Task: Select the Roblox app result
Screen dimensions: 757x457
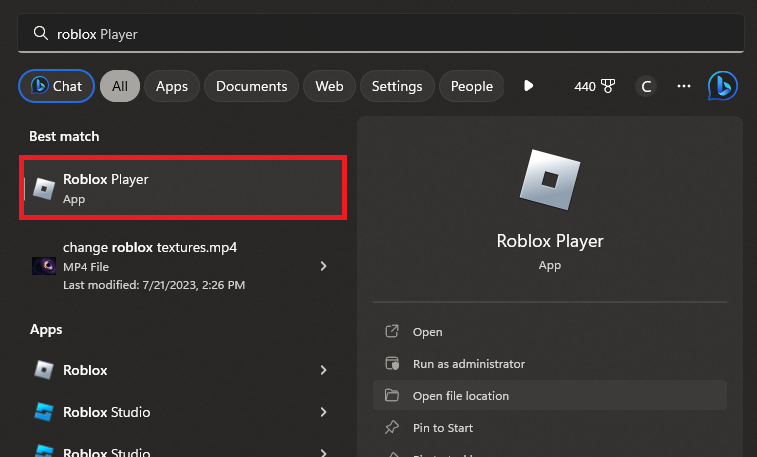Action: pyautogui.click(x=183, y=370)
